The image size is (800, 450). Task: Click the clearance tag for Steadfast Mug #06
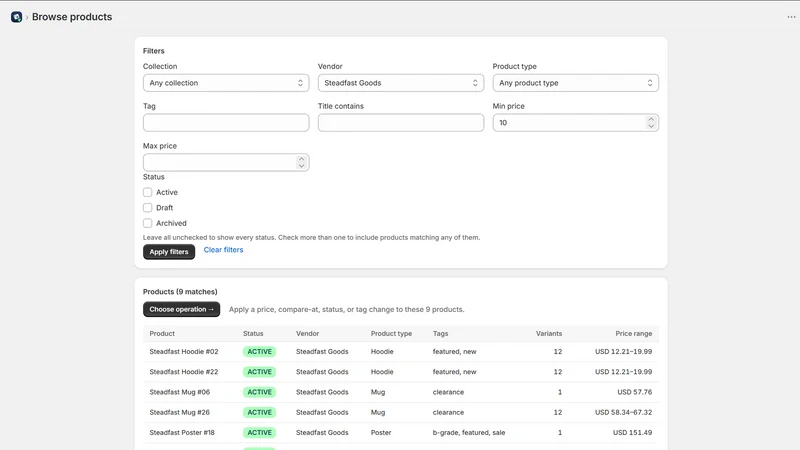(448, 392)
